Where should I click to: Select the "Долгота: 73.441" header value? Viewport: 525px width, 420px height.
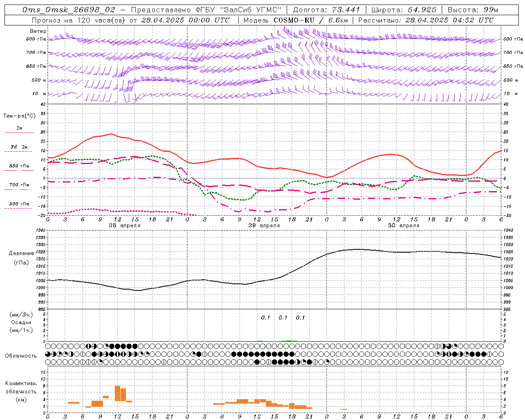326,10
